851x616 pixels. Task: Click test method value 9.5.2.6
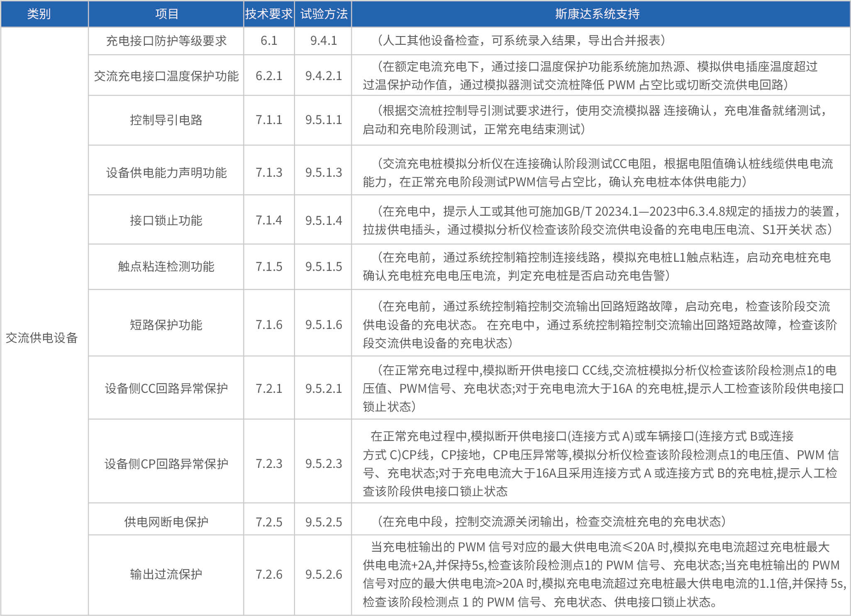(324, 574)
